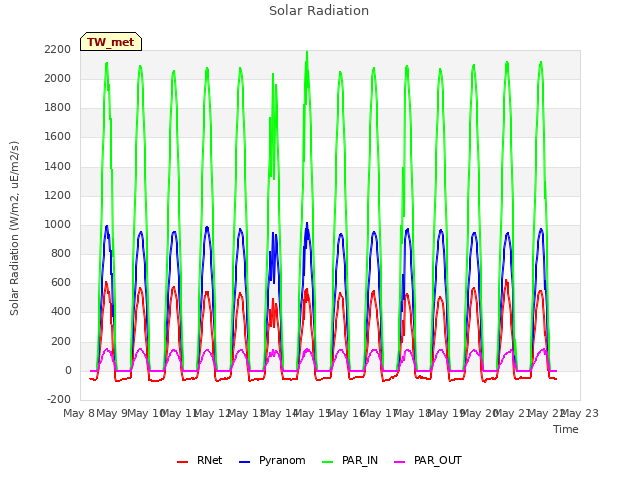Click the magenta PAR_OUT legend swatch
Image resolution: width=640 pixels, height=480 pixels.
[400, 462]
